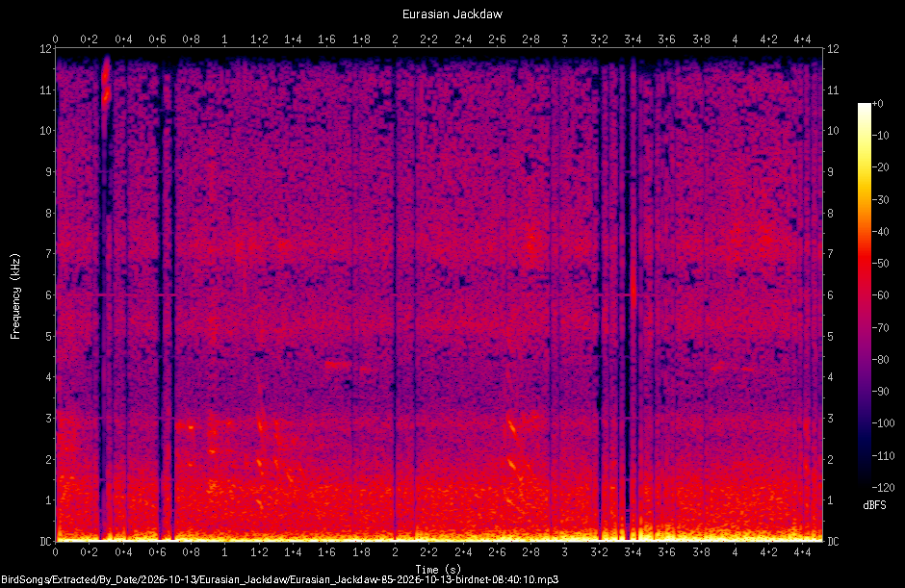Select the file path text ending in 08:40:10.mp3
This screenshot has width=905, height=588.
[x=279, y=579]
